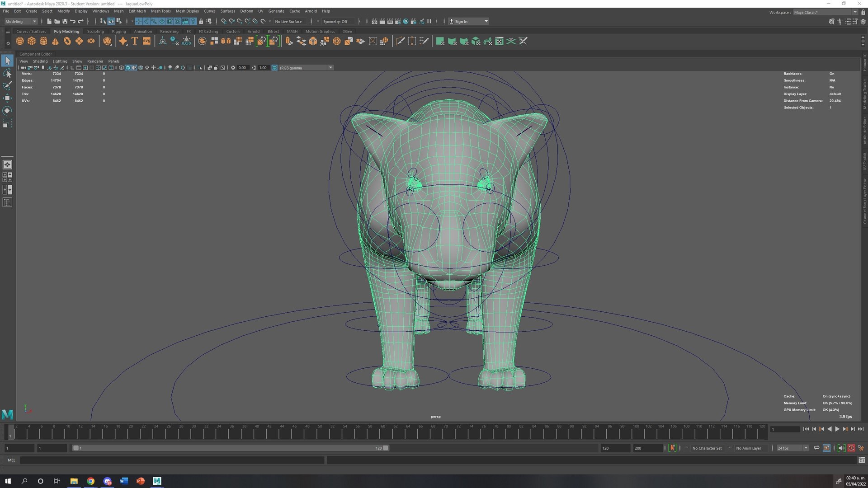Image resolution: width=868 pixels, height=488 pixels.
Task: Click the Multi-Cut tool shelf icon
Action: (400, 41)
